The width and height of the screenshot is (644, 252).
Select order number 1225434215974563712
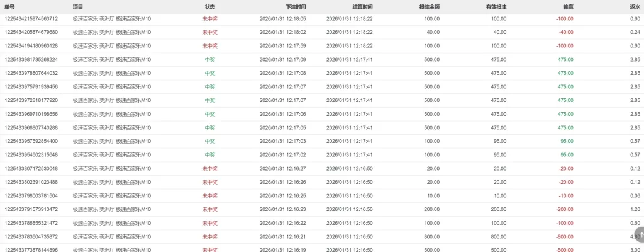click(x=31, y=19)
